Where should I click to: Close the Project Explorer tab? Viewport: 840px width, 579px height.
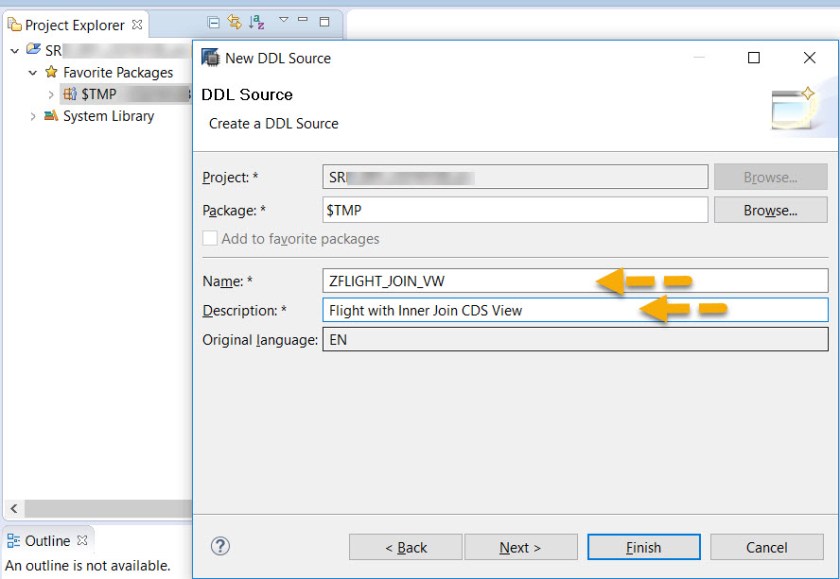(137, 25)
